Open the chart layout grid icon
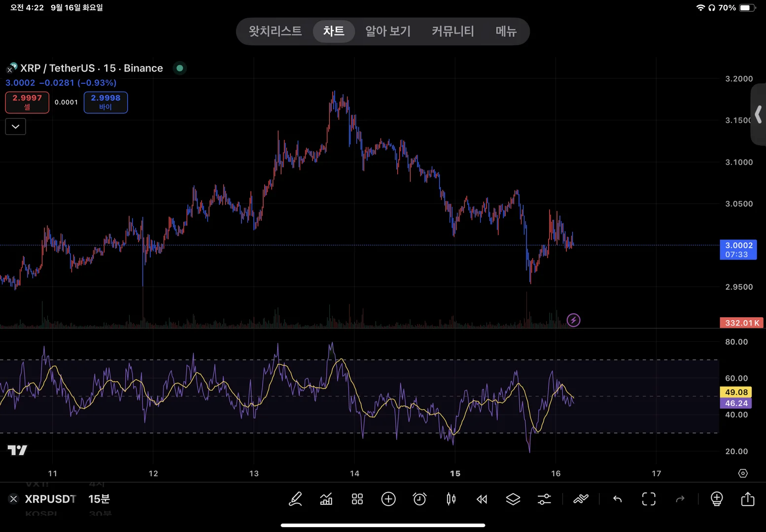Screen dimensions: 766x532 (x=357, y=499)
